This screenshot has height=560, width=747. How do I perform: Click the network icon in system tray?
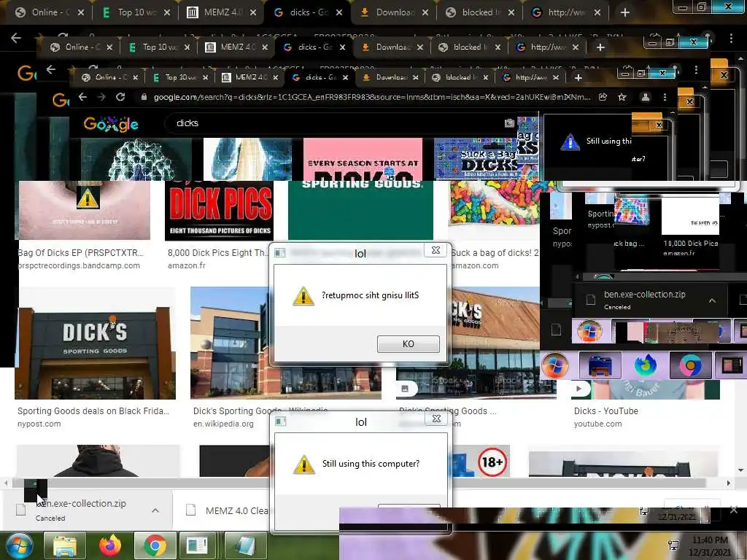coord(673,545)
